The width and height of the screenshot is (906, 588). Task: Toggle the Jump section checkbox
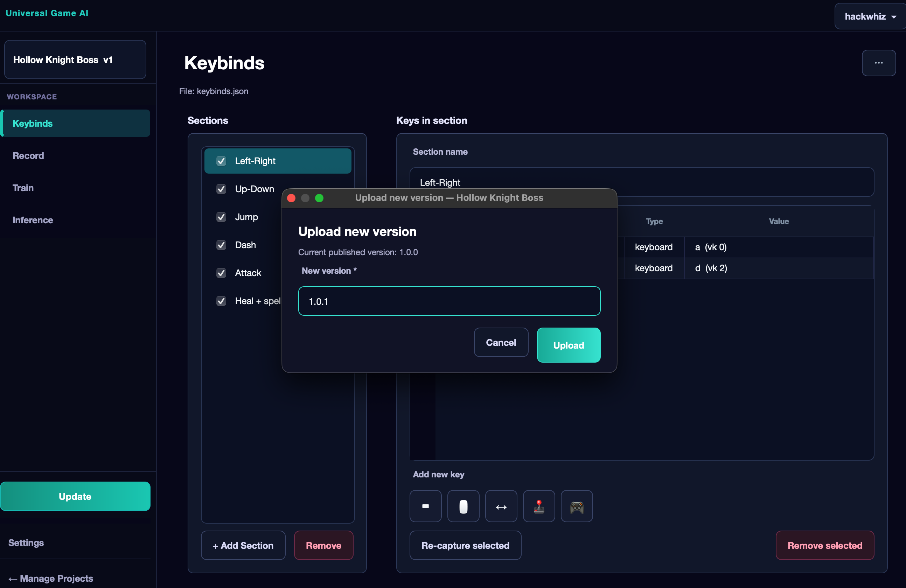(221, 217)
